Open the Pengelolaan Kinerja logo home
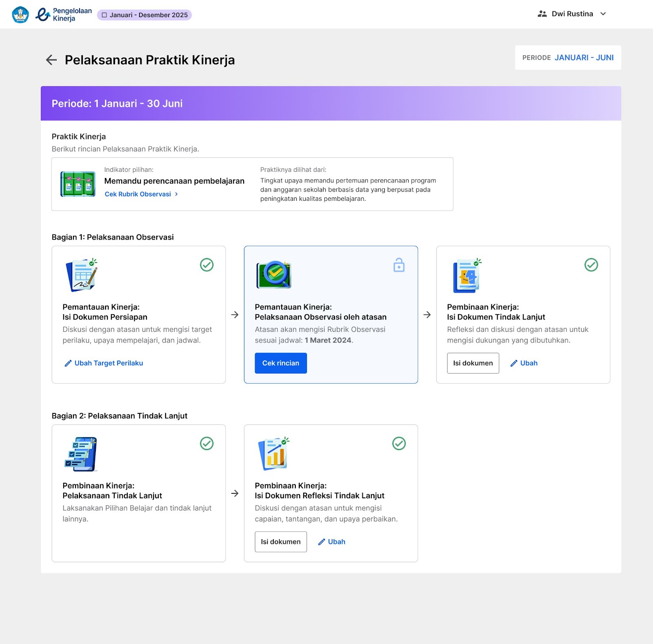 tap(64, 15)
